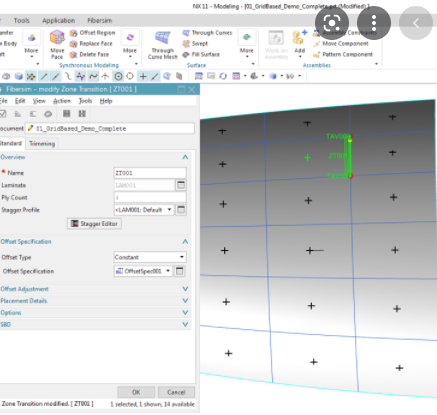Screen dimensions: 437x415
Task: Toggle the Arc Center snap point
Action: pos(118,76)
